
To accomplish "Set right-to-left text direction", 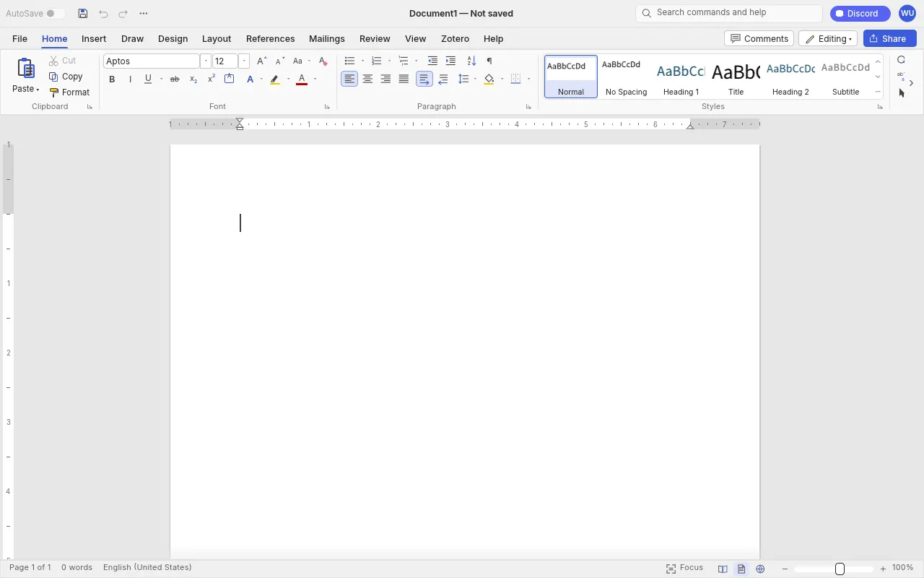I will 443,79.
